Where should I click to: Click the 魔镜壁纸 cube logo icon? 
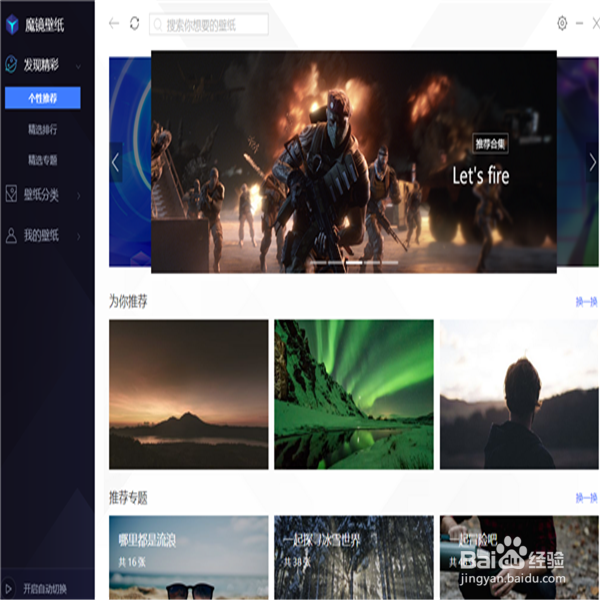pyautogui.click(x=12, y=24)
